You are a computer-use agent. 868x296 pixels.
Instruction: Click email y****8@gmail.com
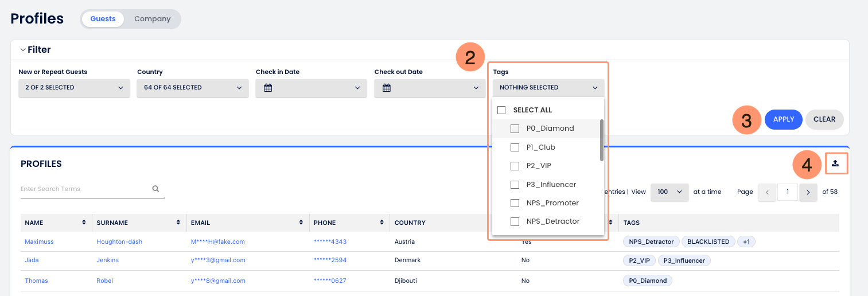pyautogui.click(x=218, y=281)
